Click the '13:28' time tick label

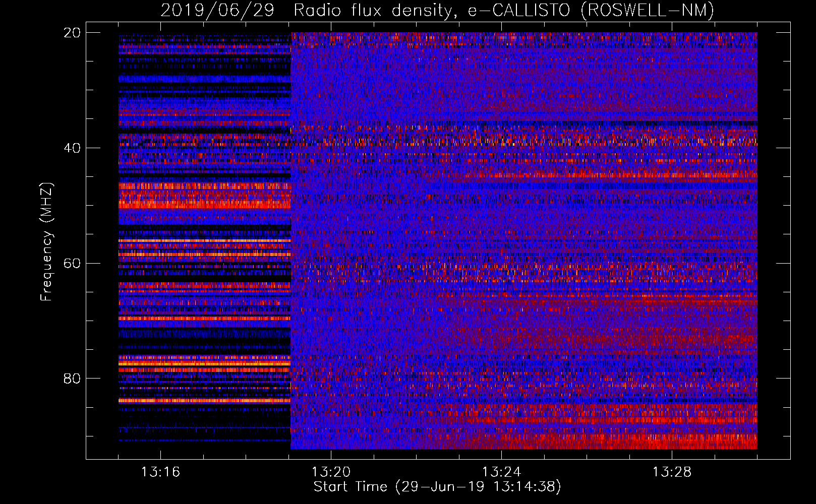click(672, 472)
